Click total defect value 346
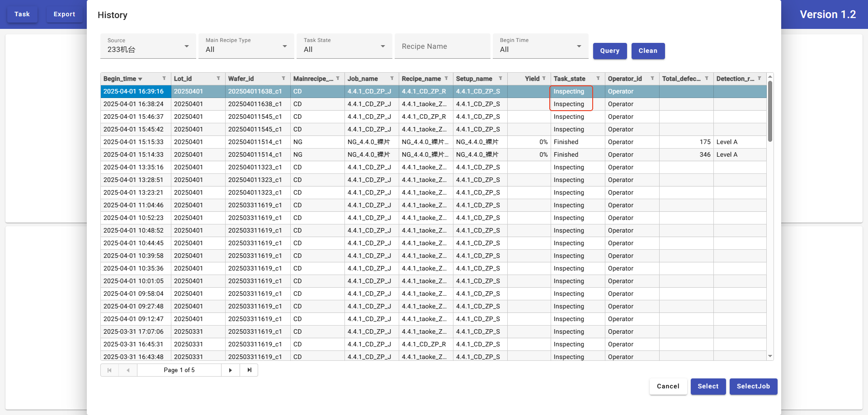 pyautogui.click(x=705, y=154)
